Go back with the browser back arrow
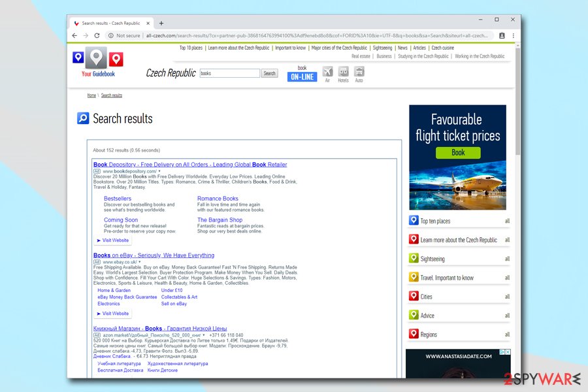 (x=74, y=36)
